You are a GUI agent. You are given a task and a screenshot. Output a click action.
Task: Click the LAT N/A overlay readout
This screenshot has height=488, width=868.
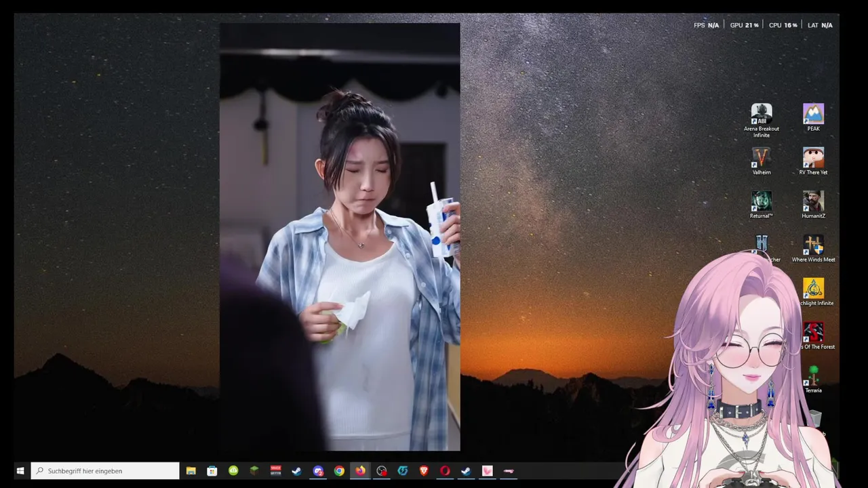coord(820,25)
